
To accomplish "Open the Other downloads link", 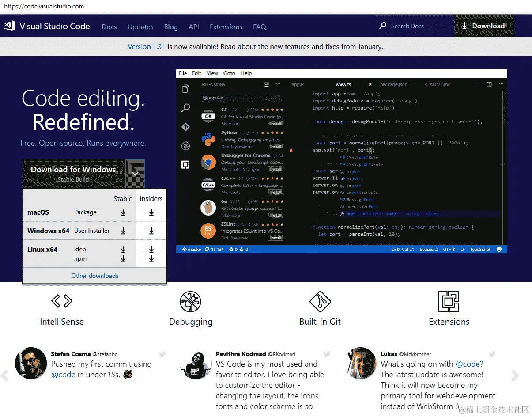I will [x=95, y=276].
